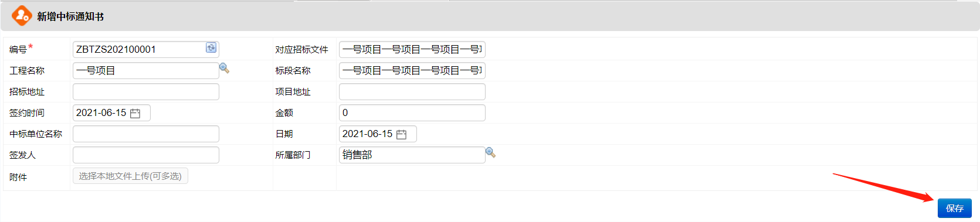Open calendar icon in 日期 field

pos(401,134)
